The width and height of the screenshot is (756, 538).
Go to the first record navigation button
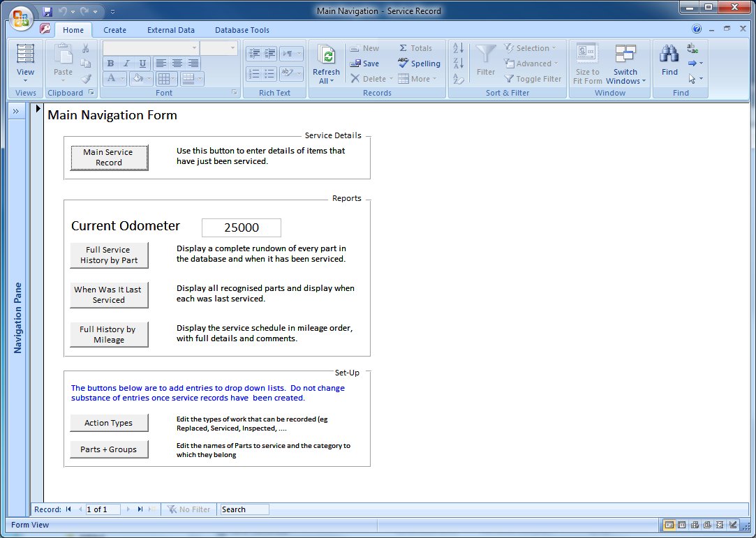point(68,509)
